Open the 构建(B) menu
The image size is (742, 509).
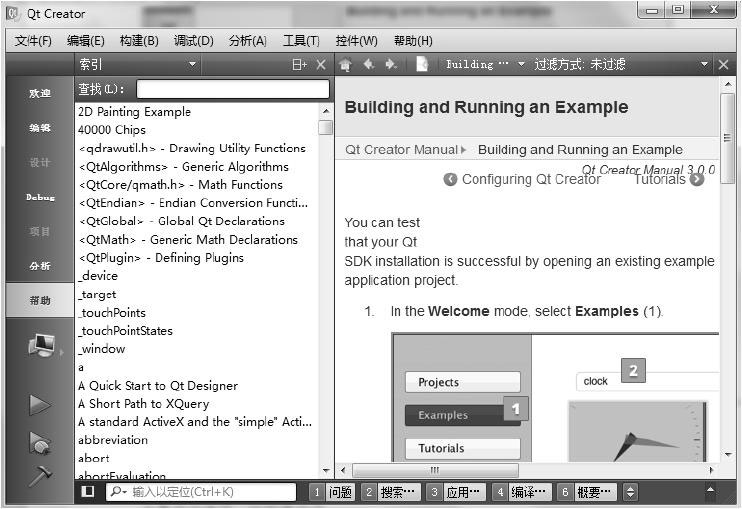click(x=139, y=41)
